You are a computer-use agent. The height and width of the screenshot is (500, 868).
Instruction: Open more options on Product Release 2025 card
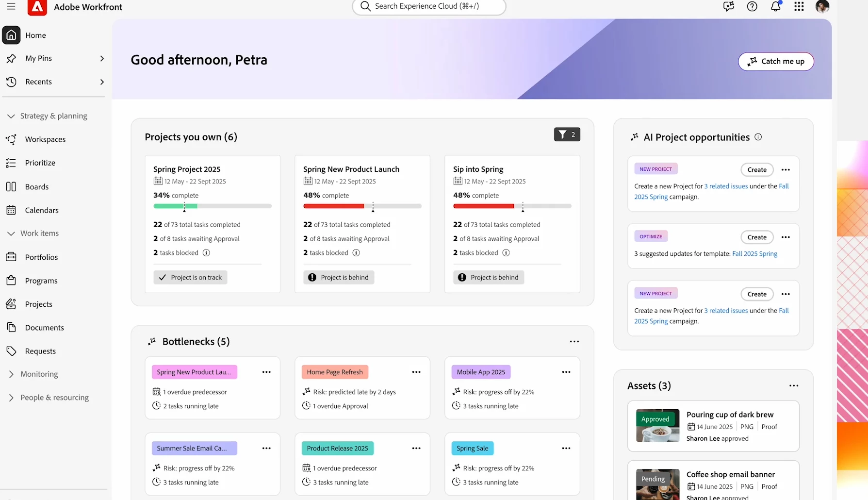coord(416,448)
